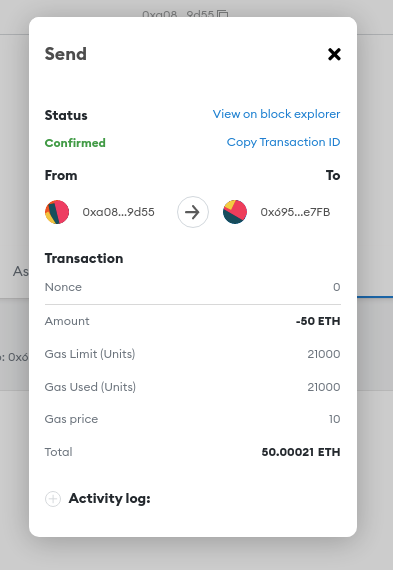Click recipient account identicon avatar
Image resolution: width=393 pixels, height=570 pixels.
pyautogui.click(x=235, y=212)
